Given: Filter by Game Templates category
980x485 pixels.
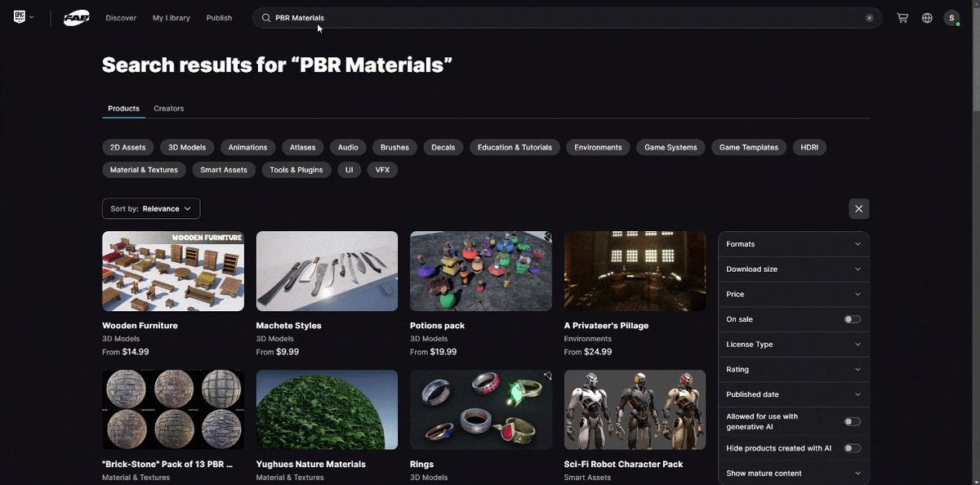Looking at the screenshot, I should (x=750, y=148).
